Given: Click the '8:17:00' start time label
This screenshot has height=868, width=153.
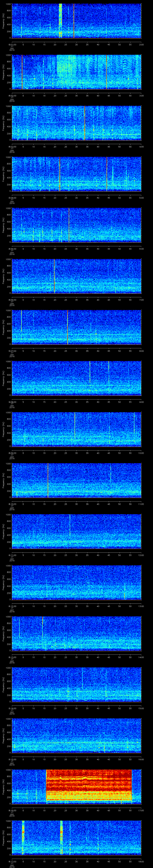Looking at the screenshot, I should (12, 862).
